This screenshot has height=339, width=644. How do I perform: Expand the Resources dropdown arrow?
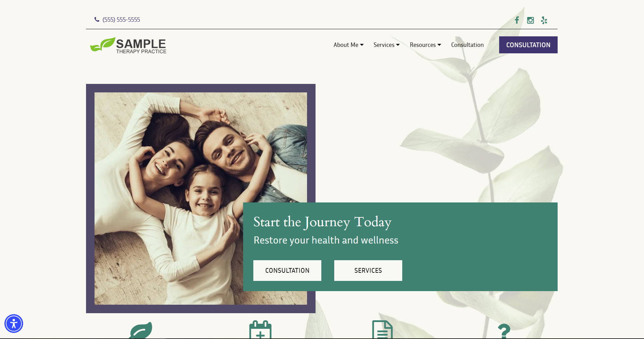click(x=439, y=45)
